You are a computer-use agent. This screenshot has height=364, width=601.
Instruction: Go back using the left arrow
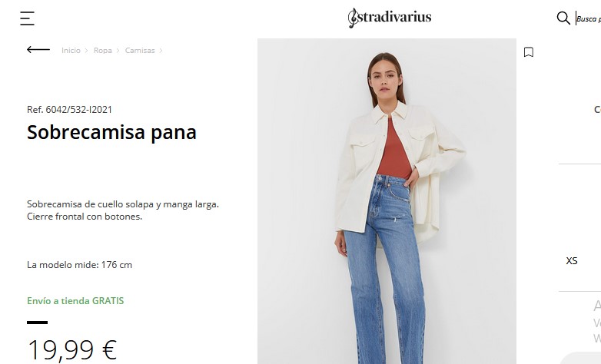(38, 50)
